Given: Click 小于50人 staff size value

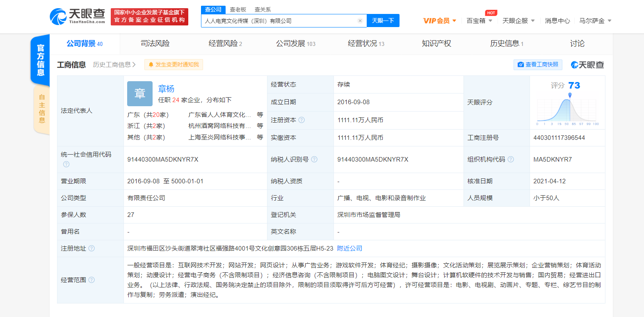Looking at the screenshot, I should (546, 198).
